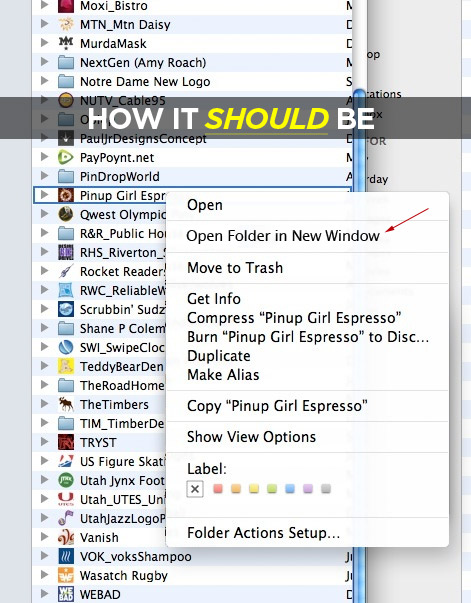Apply the gray label color
The height and width of the screenshot is (603, 471).
(326, 489)
